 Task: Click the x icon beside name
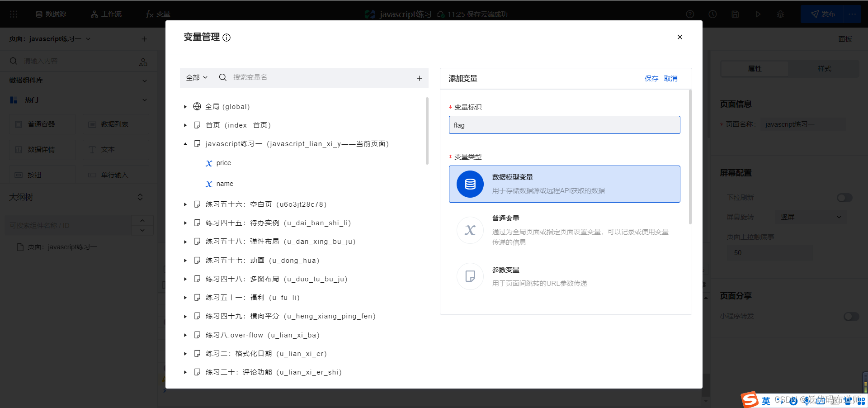click(x=209, y=184)
